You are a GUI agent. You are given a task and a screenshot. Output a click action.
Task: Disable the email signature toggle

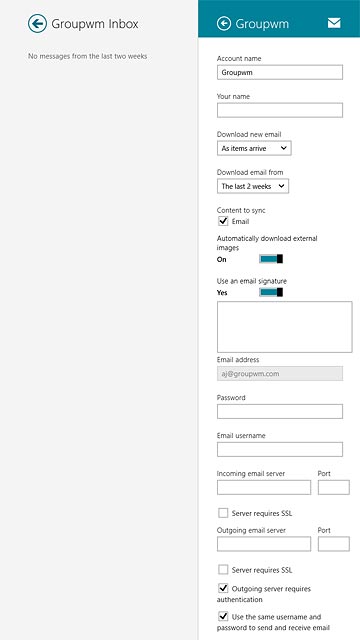(271, 292)
